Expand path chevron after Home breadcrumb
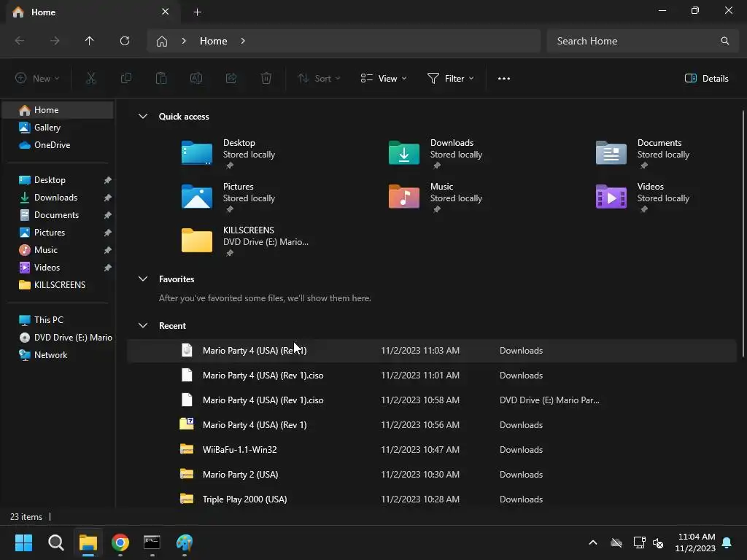 (243, 41)
